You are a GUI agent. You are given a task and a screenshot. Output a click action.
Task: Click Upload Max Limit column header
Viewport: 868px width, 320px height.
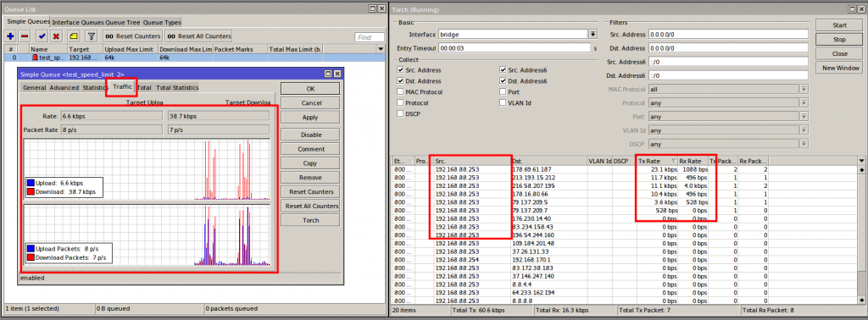130,49
